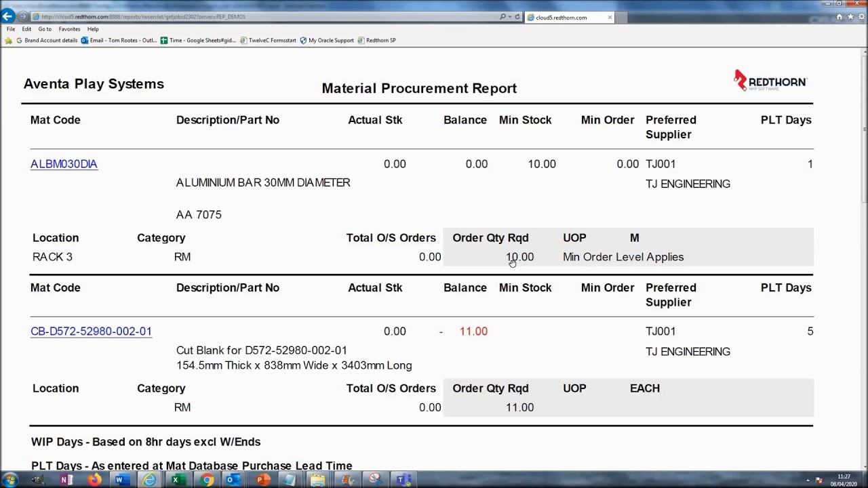Click the 154.5mm Thick x 838mm Wide dimensions text
The height and width of the screenshot is (488, 868).
(294, 365)
